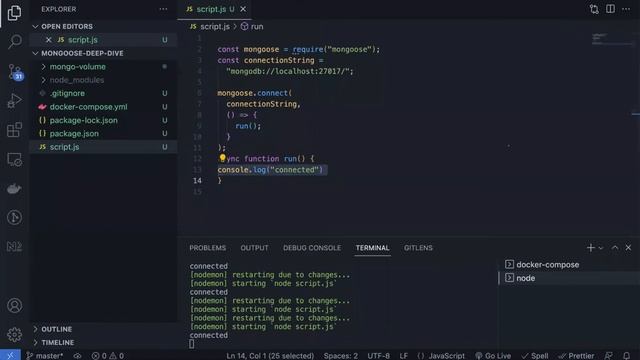This screenshot has height=360, width=640.
Task: Change LF end of line sequence
Action: (403, 356)
